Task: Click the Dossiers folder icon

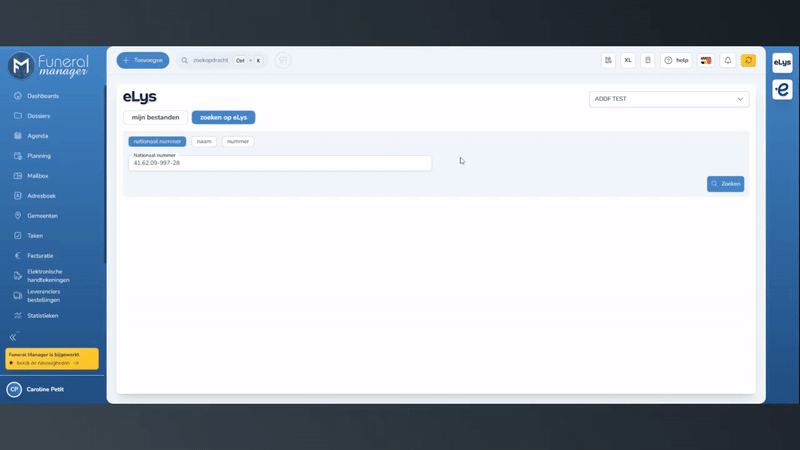Action: coord(18,116)
